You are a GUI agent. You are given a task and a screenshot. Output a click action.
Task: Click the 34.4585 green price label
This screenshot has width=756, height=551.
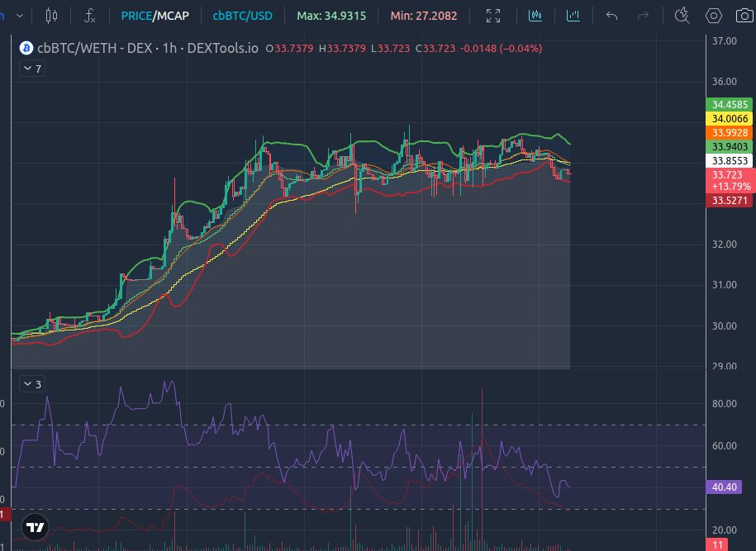pos(730,105)
